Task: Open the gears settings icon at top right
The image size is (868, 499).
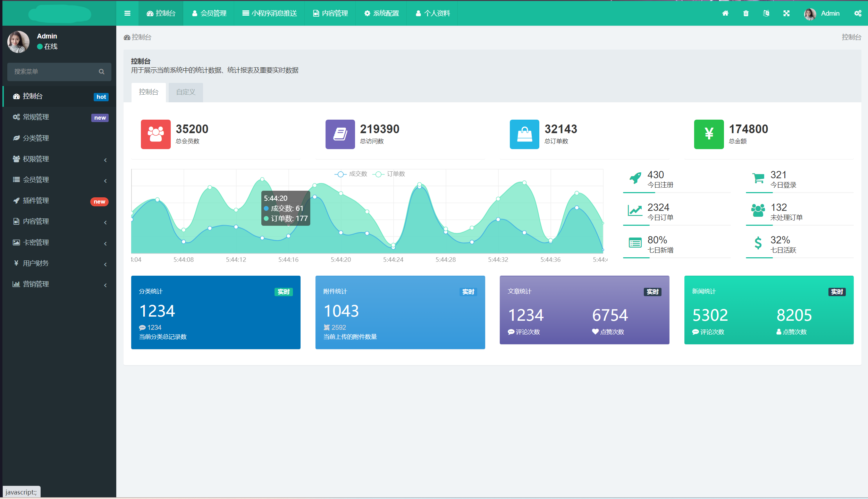Action: coord(858,13)
